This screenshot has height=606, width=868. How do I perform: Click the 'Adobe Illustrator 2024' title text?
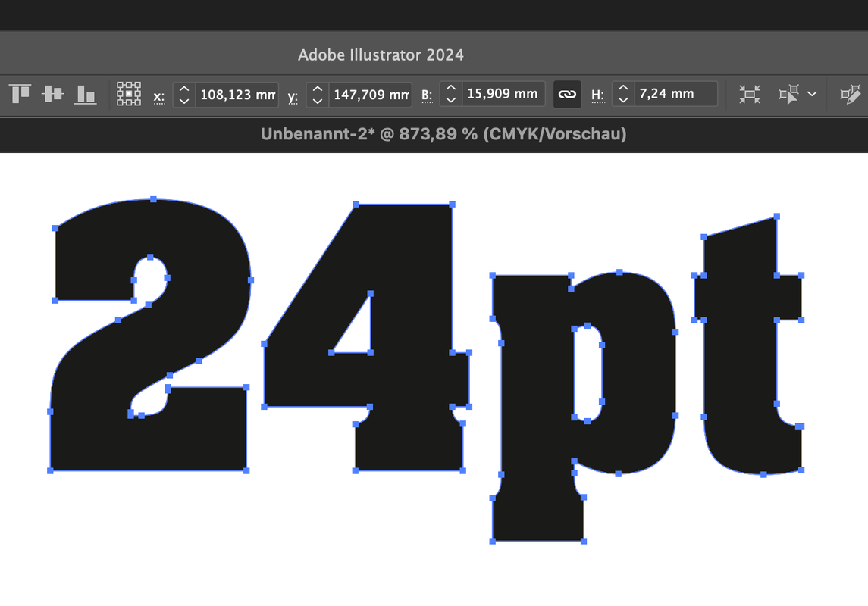tap(381, 55)
